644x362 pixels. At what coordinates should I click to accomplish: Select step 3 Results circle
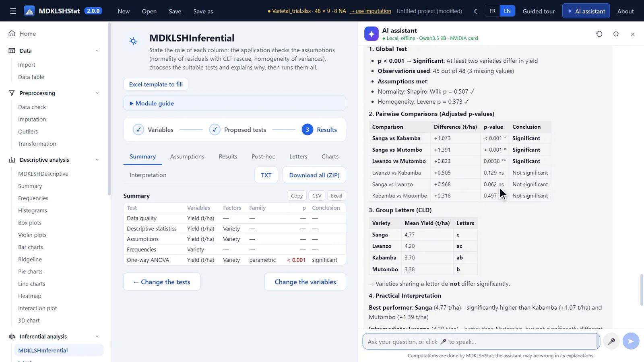pos(308,130)
